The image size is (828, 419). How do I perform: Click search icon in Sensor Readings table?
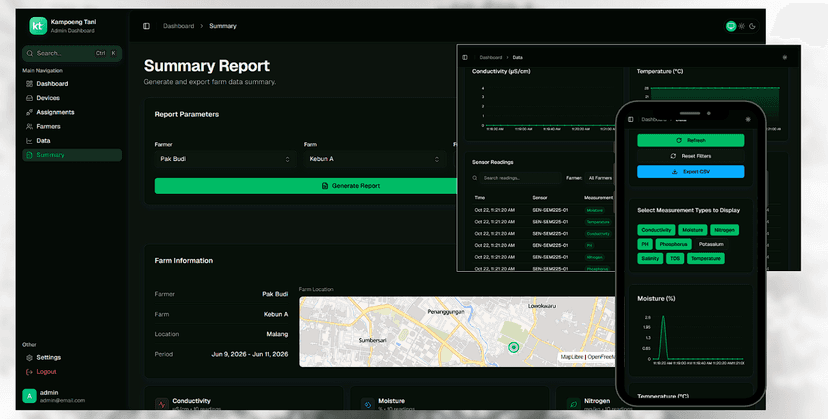475,178
